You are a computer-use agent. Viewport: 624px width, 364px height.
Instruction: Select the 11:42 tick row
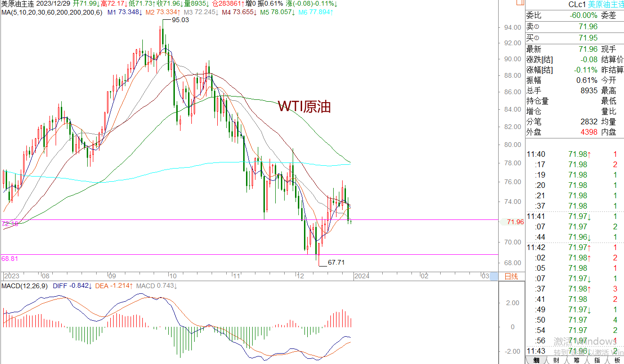574,247
